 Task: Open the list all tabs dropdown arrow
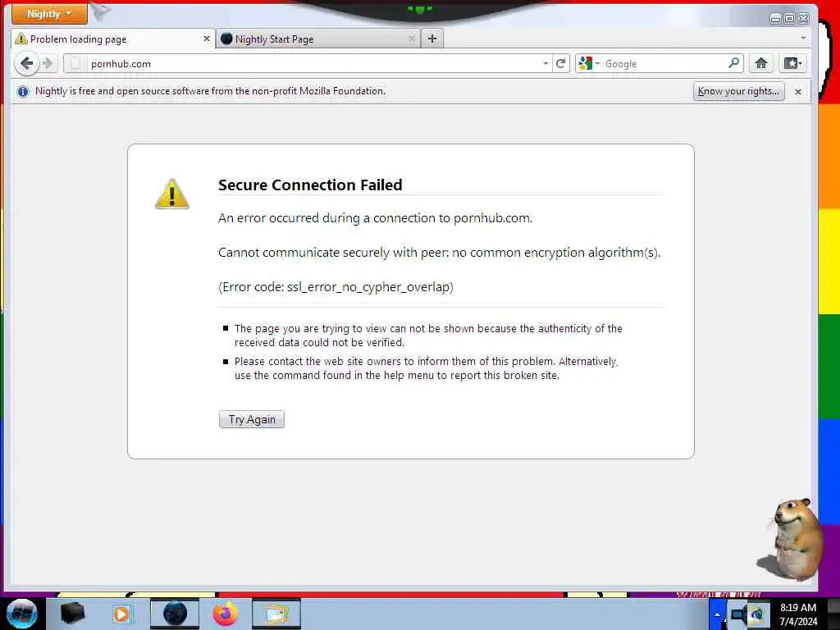pyautogui.click(x=803, y=38)
